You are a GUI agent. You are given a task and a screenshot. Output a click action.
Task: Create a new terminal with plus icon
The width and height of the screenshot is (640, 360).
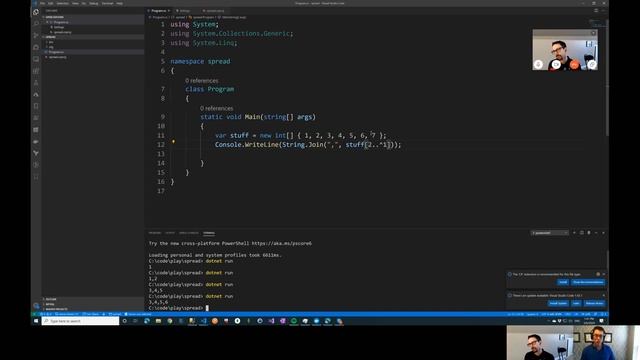click(x=574, y=233)
